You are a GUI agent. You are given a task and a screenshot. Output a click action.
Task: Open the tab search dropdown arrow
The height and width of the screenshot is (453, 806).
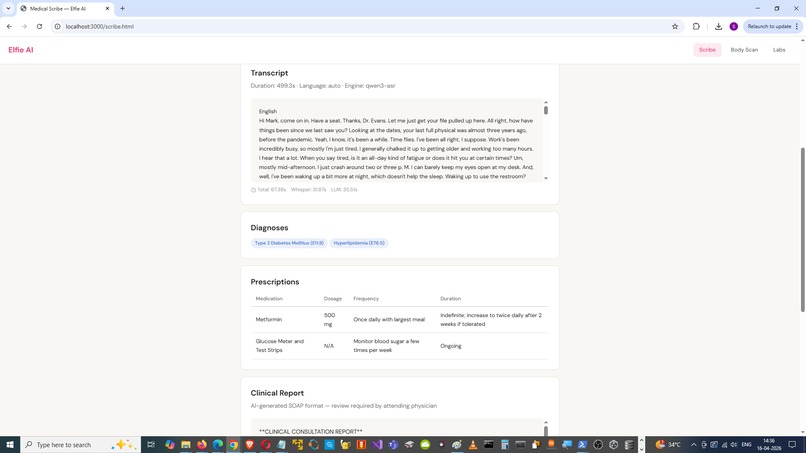click(x=8, y=8)
